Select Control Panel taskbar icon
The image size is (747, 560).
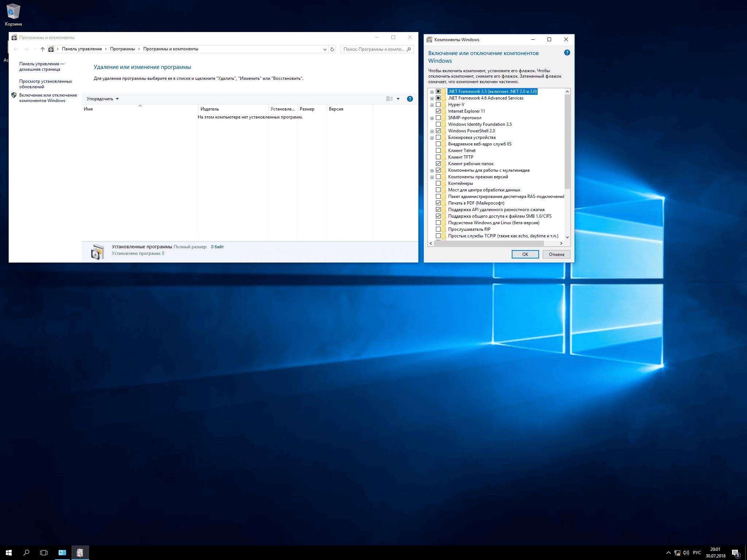click(x=62, y=553)
